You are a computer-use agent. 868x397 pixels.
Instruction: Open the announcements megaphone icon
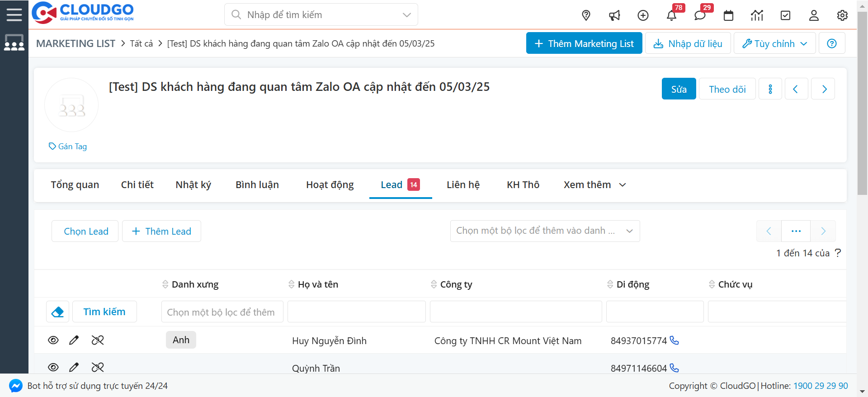614,15
